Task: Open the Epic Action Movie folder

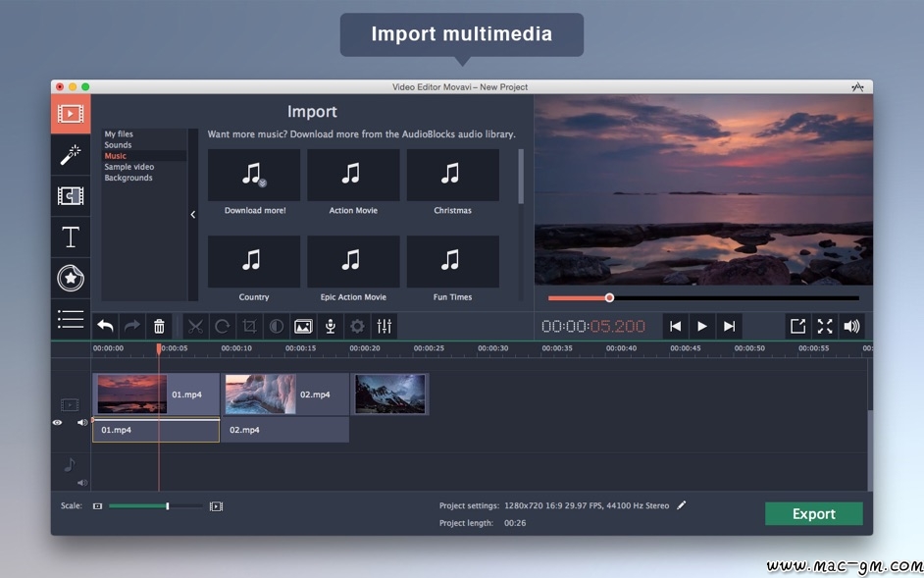Action: [x=353, y=262]
